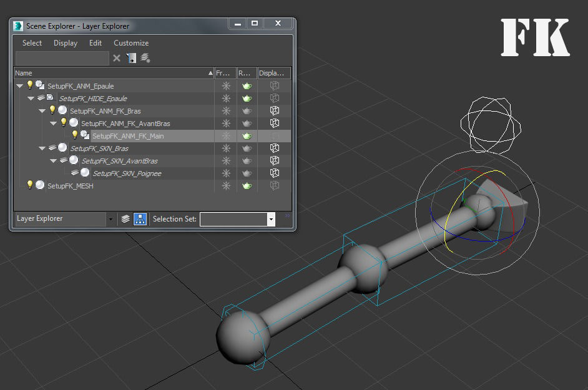Open the Customize menu

pos(131,43)
